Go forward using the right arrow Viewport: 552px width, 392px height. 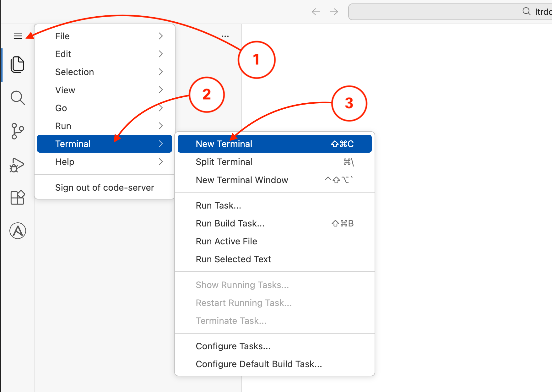pos(334,12)
